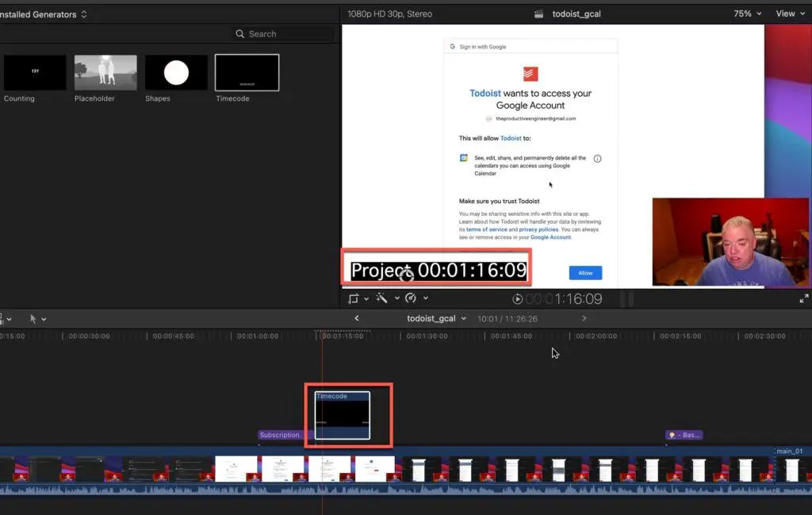Image resolution: width=812 pixels, height=515 pixels.
Task: Click the play icon beside the viewer timecode
Action: pyautogui.click(x=517, y=299)
